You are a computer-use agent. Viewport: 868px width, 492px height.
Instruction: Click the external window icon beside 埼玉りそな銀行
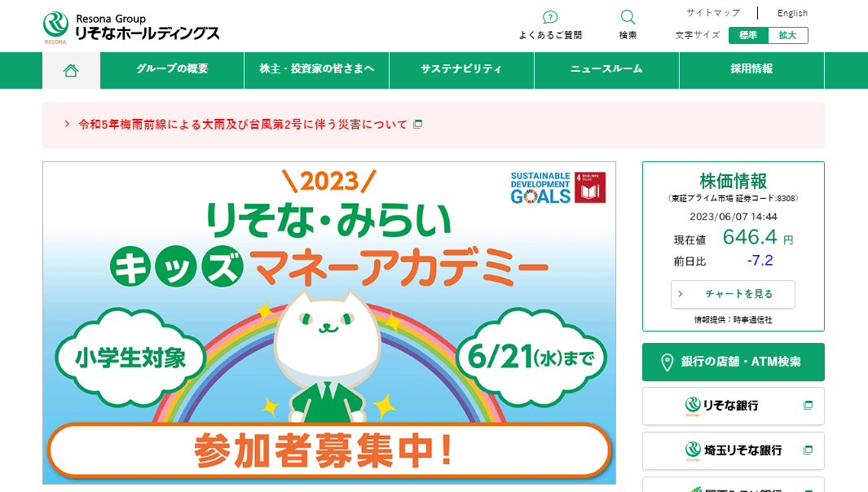coord(809,450)
